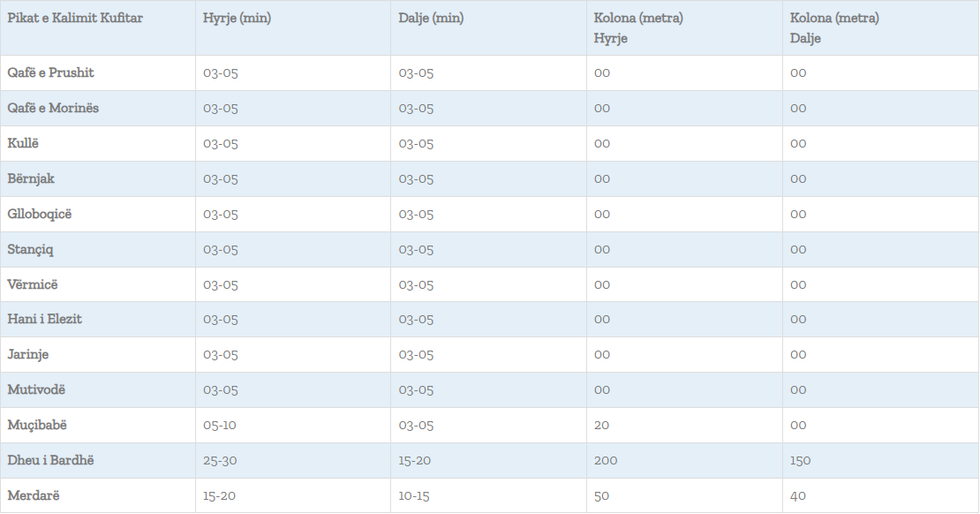Click the Stançiq border point cell

point(31,249)
